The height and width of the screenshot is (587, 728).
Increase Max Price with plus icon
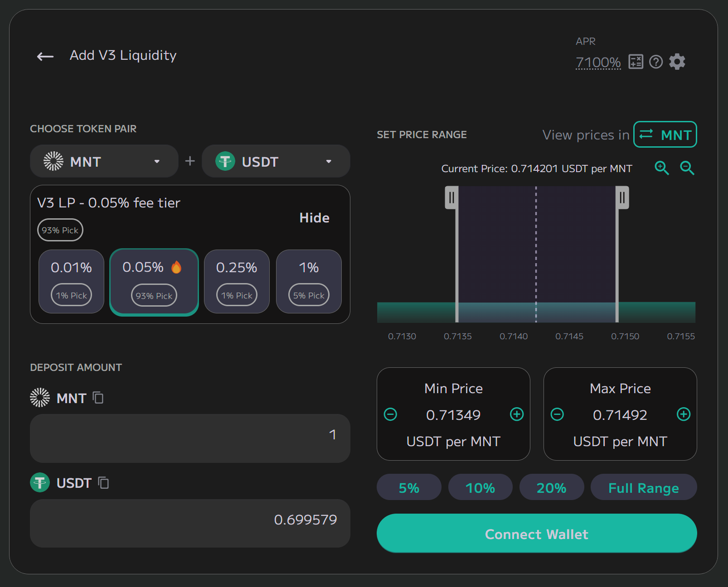pos(684,414)
